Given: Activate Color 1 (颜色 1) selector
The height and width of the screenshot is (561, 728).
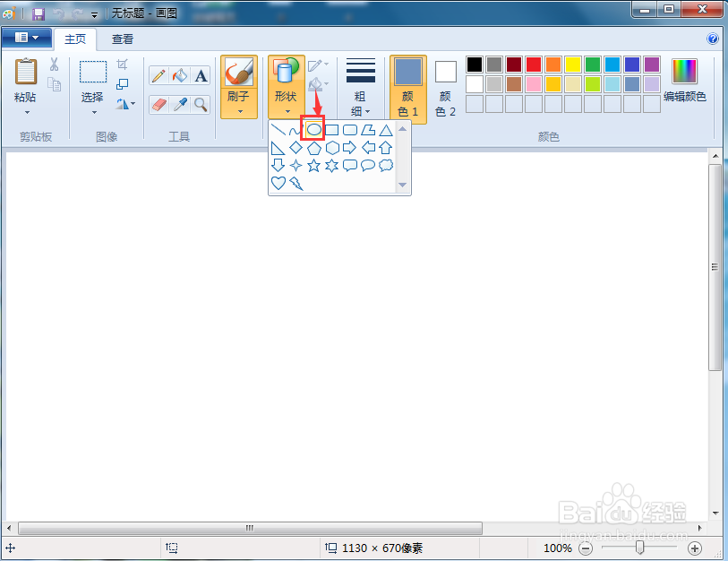Looking at the screenshot, I should pyautogui.click(x=408, y=90).
